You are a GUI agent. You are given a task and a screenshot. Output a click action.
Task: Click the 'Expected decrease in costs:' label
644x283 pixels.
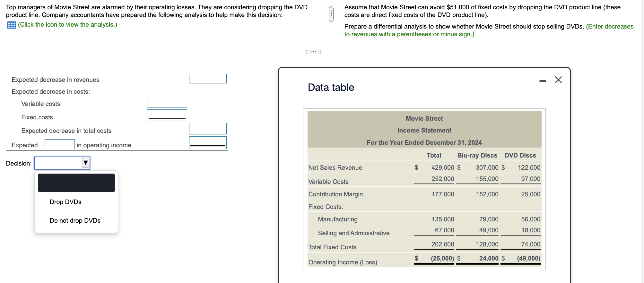click(x=51, y=91)
